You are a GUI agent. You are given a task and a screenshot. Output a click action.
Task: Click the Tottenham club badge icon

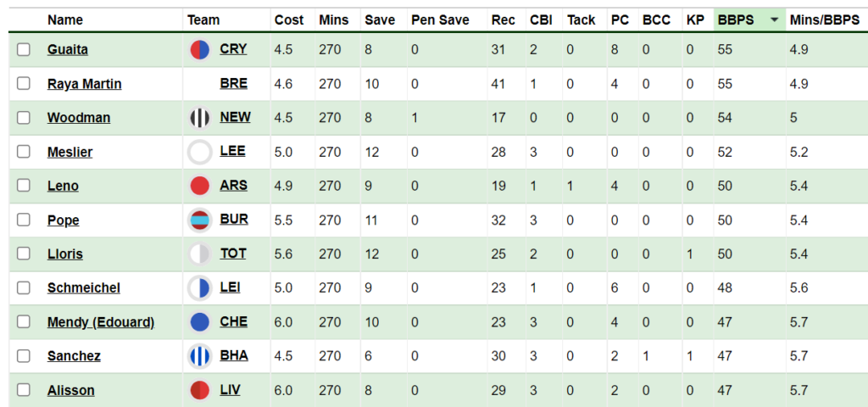199,254
